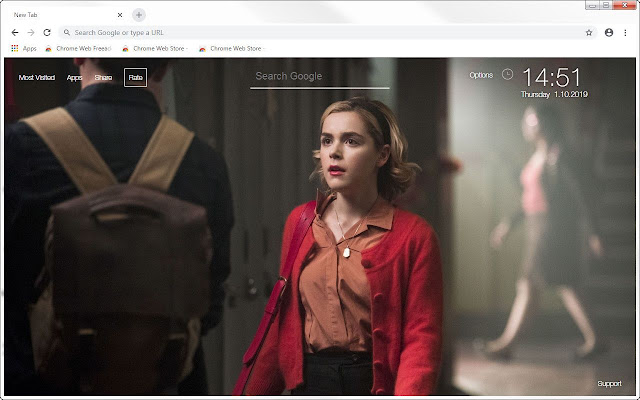This screenshot has width=640, height=400.
Task: Open the Chrome profile account icon
Action: [609, 33]
